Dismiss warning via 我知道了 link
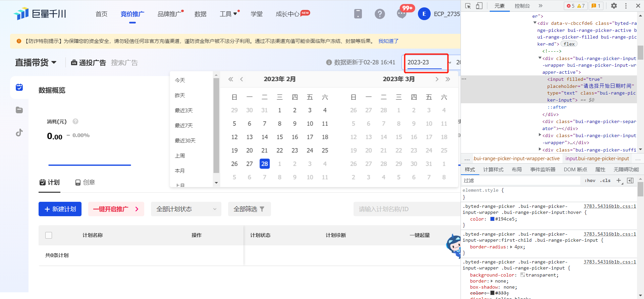The height and width of the screenshot is (299, 644). (388, 41)
